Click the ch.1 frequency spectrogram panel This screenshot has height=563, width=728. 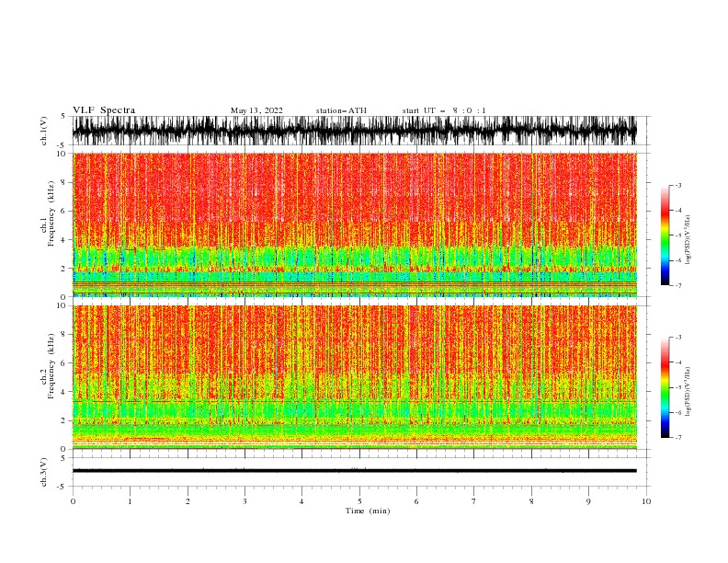coord(354,224)
